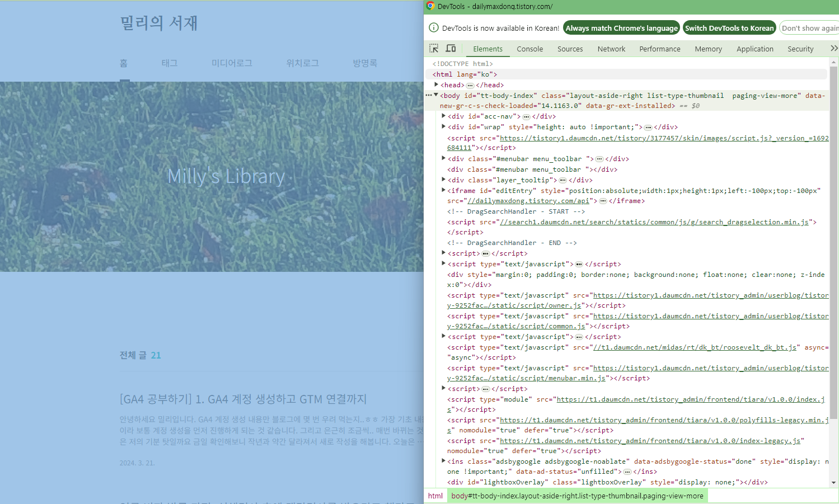
Task: Click the info icon in language notice
Action: tap(433, 27)
